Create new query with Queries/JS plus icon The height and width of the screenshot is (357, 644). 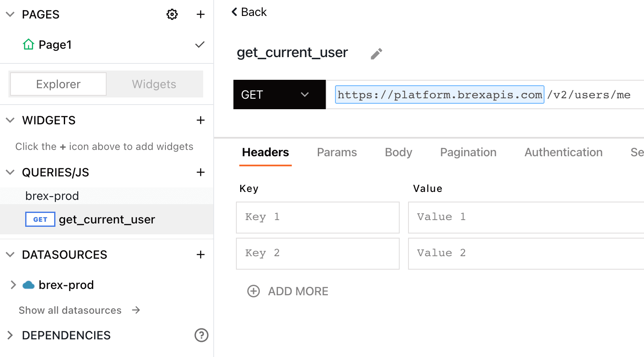click(201, 172)
